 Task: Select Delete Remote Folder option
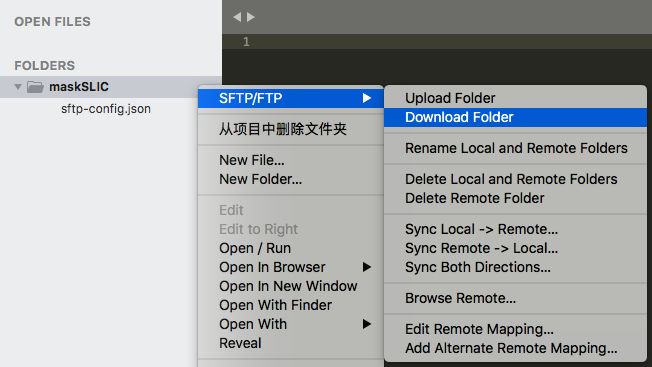(515, 198)
